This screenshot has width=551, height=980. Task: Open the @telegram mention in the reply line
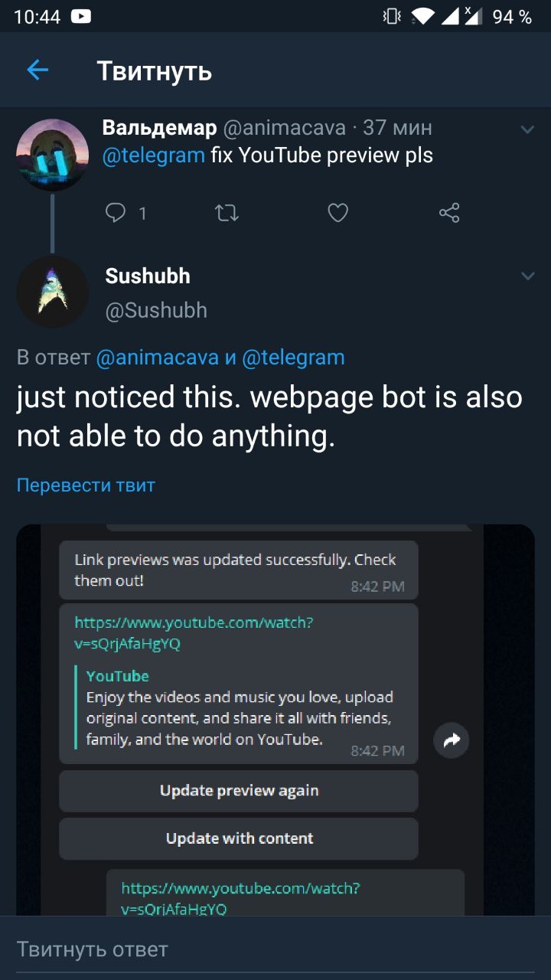pyautogui.click(x=293, y=358)
